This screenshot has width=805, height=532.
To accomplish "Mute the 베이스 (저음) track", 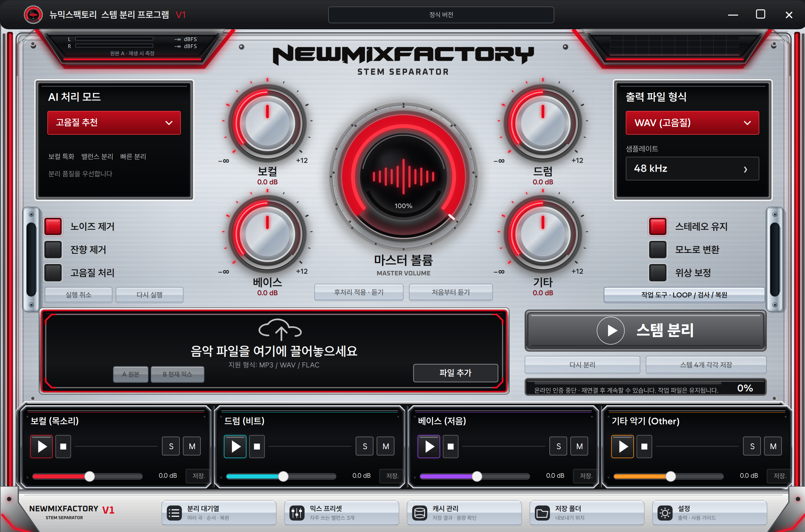I will pyautogui.click(x=580, y=446).
